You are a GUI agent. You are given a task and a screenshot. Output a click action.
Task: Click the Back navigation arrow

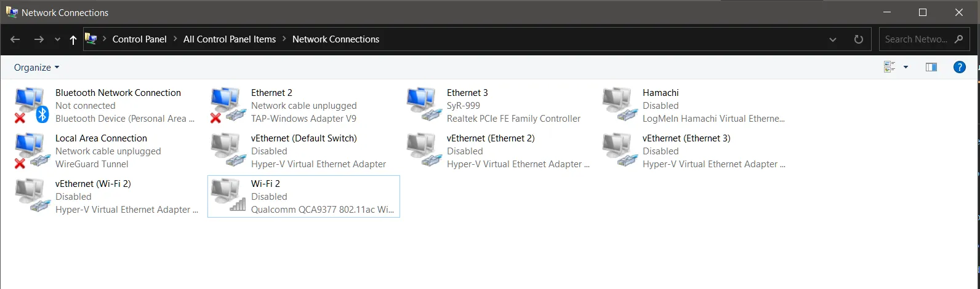(15, 39)
